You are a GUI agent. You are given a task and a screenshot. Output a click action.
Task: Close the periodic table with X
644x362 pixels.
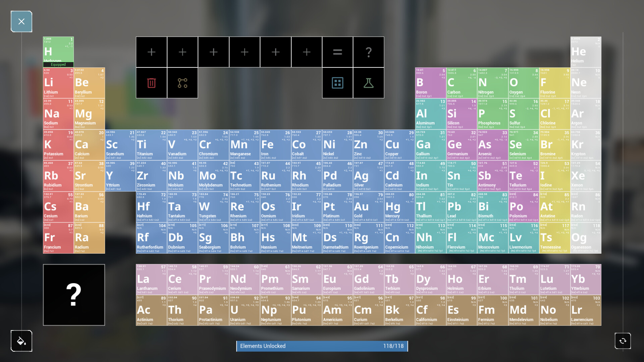tap(21, 21)
